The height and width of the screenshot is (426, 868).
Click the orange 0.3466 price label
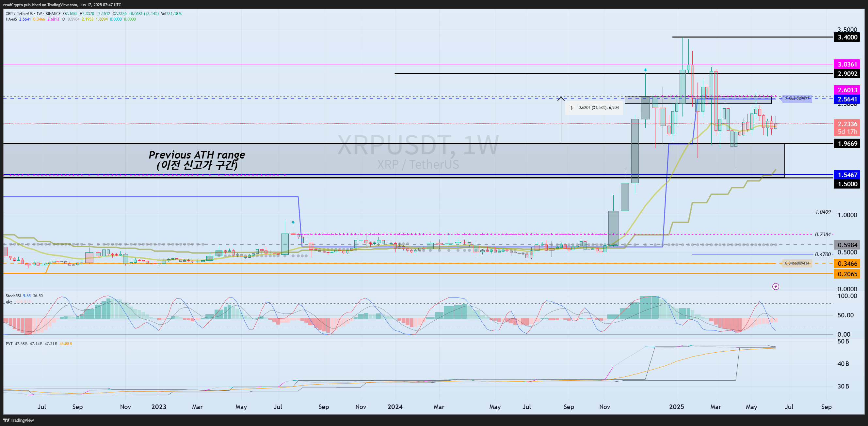(847, 264)
